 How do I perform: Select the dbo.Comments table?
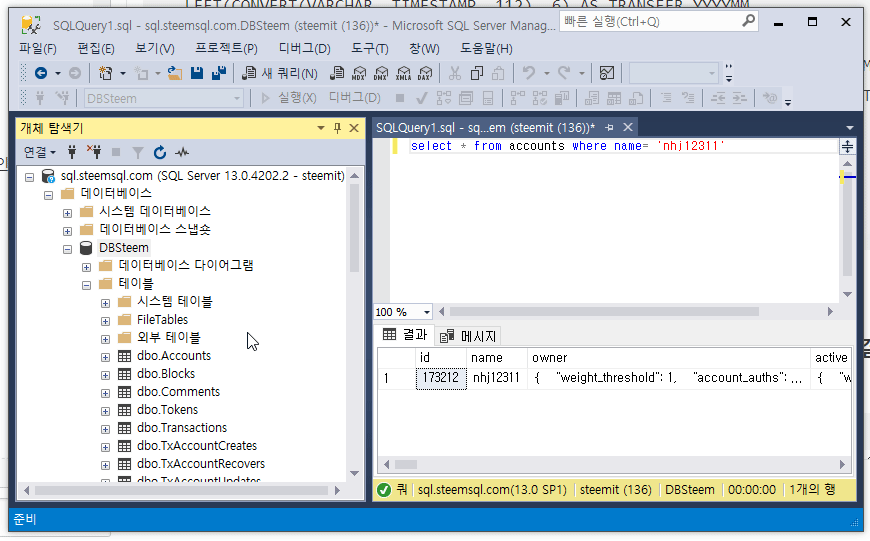point(178,392)
